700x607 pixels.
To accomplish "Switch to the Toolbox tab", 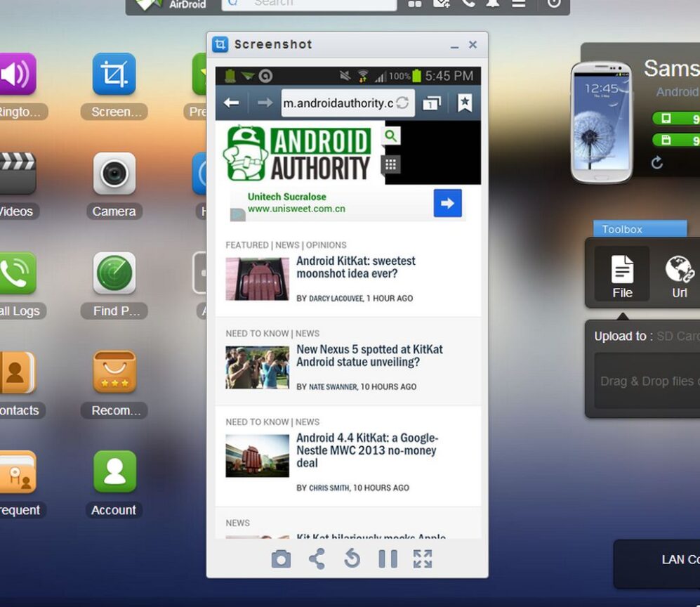I will pos(640,229).
